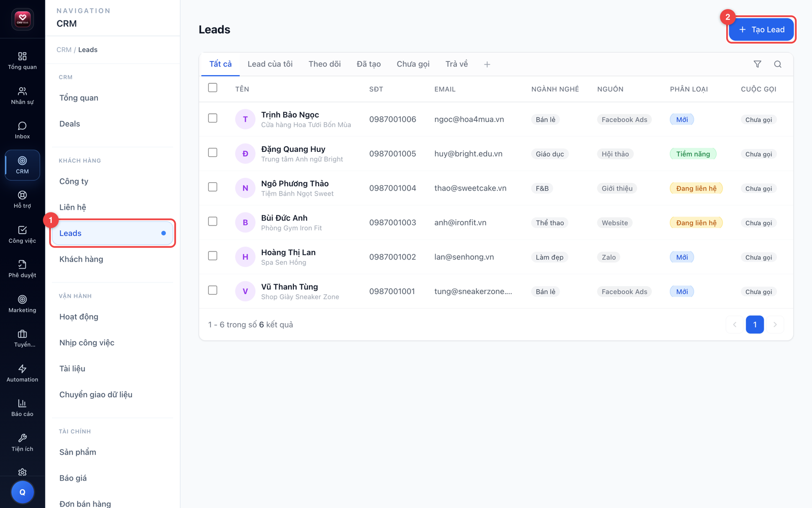
Task: Open Khách hàng in navigation
Action: tap(112, 259)
